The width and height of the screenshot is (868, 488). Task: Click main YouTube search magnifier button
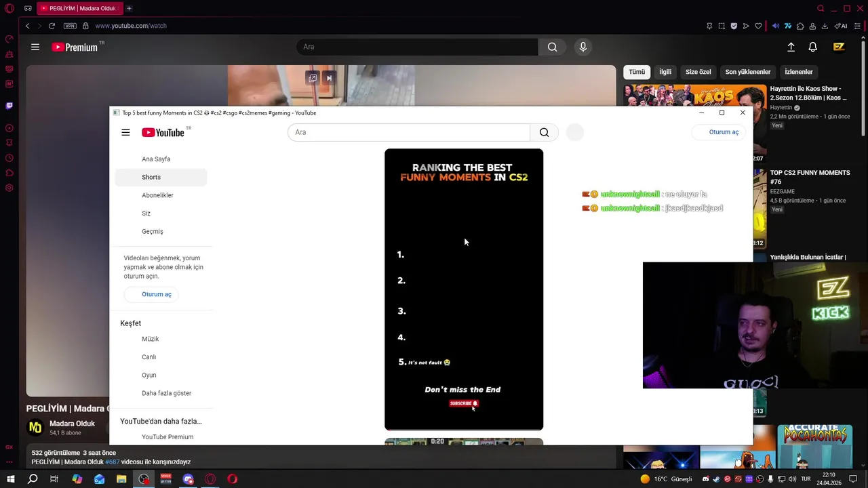pyautogui.click(x=553, y=47)
